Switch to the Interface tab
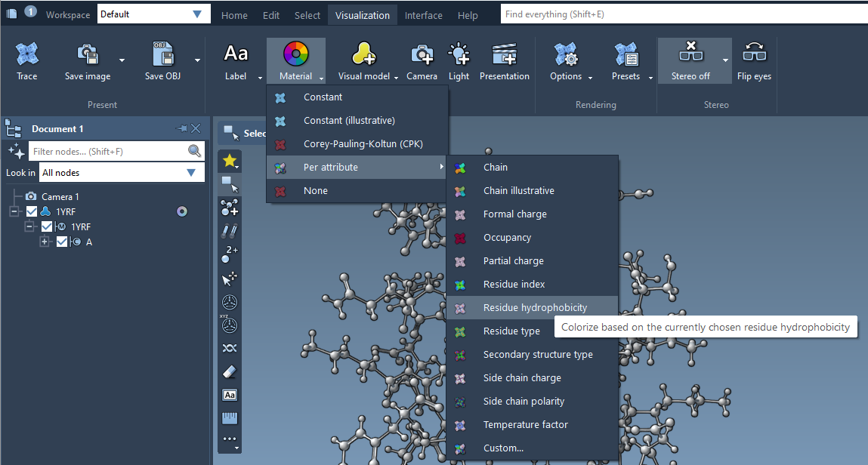This screenshot has width=868, height=465. point(424,15)
